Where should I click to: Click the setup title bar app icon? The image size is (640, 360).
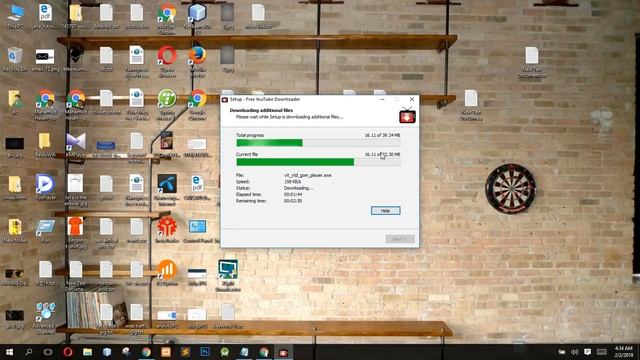pos(224,100)
